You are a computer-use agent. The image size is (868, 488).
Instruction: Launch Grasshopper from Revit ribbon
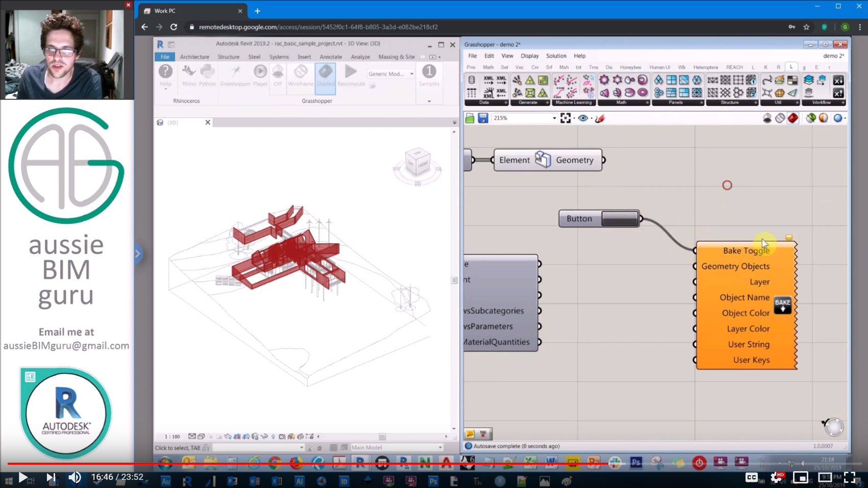[235, 75]
